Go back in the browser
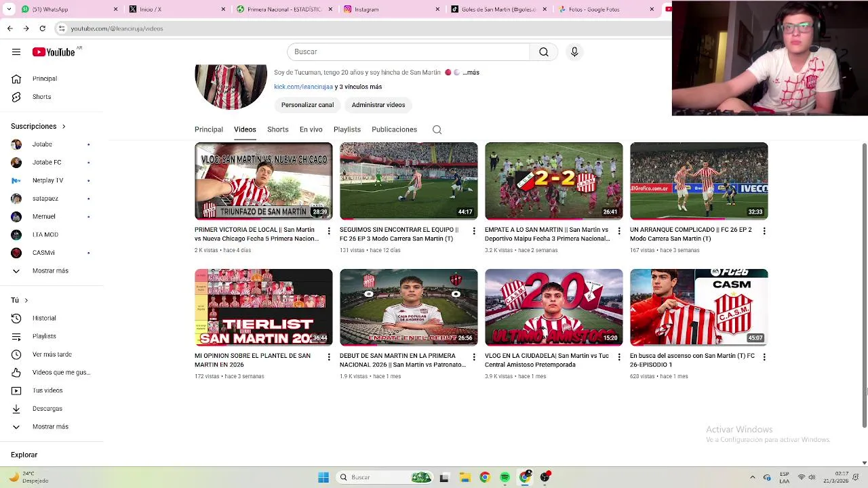Image resolution: width=868 pixels, height=488 pixels. click(9, 28)
